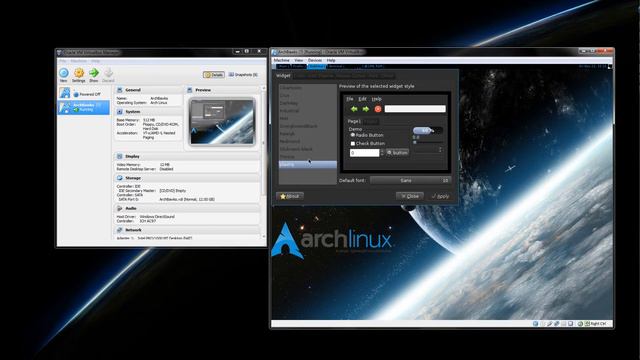640x360 pixels.
Task: Click the Arch Linux logo on VM desktop
Action: 331,240
